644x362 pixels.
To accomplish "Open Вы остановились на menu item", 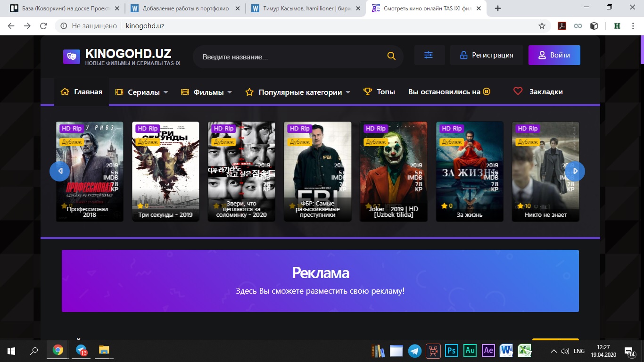I will 449,92.
